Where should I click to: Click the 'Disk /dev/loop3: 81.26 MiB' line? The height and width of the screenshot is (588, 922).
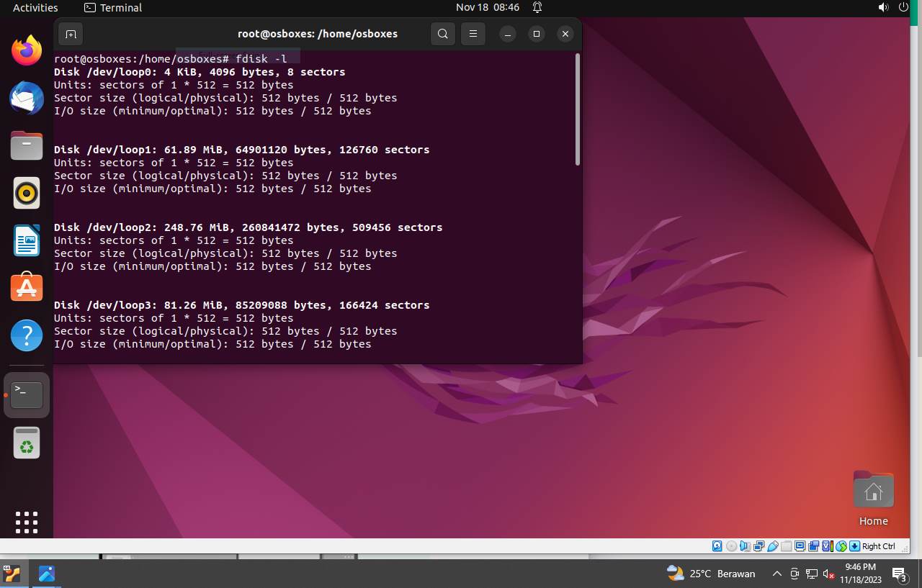coord(241,305)
